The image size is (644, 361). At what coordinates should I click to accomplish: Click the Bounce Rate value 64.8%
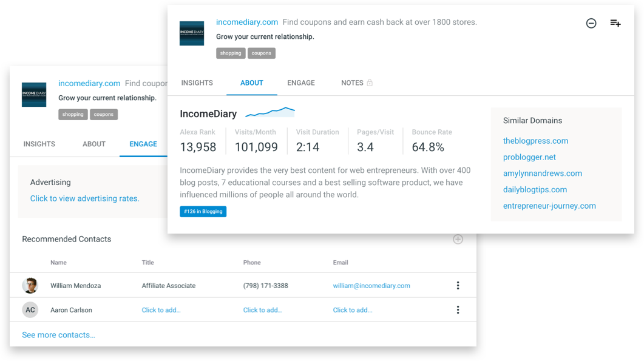pos(428,147)
